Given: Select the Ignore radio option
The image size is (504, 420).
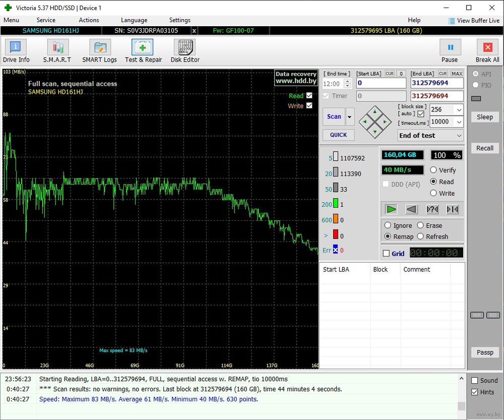Looking at the screenshot, I should [388, 225].
